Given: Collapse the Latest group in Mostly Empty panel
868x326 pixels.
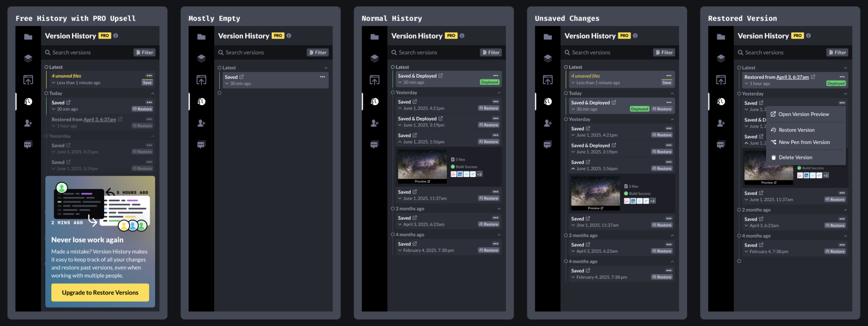Looking at the screenshot, I should click(x=326, y=68).
